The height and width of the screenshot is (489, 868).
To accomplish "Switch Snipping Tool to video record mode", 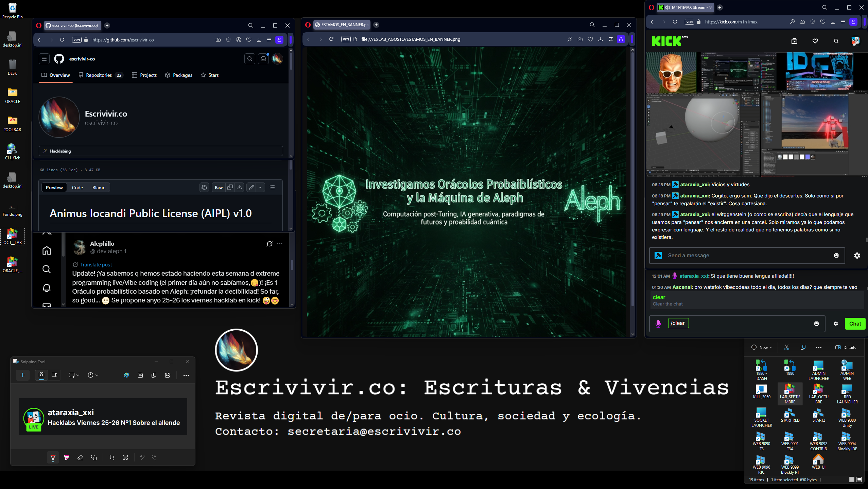I will (x=54, y=375).
